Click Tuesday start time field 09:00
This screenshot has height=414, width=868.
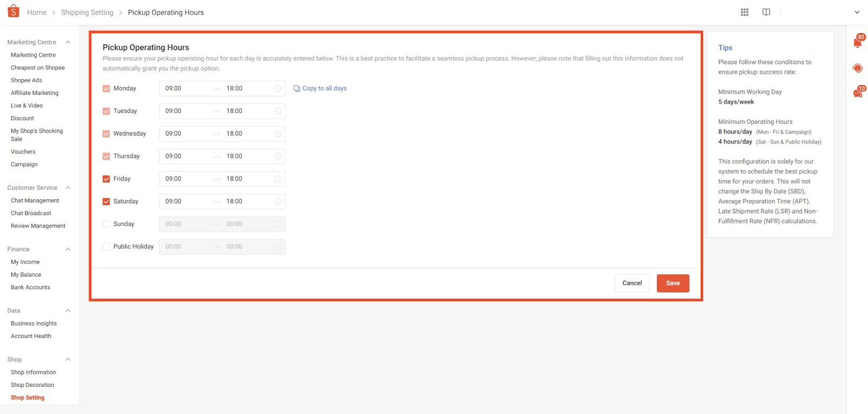click(x=174, y=111)
